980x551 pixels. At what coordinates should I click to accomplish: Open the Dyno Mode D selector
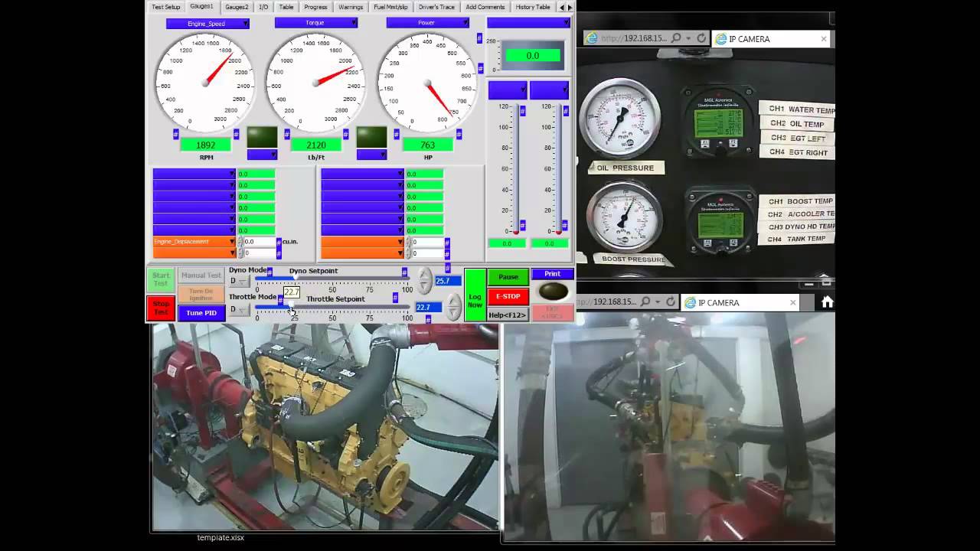(239, 281)
